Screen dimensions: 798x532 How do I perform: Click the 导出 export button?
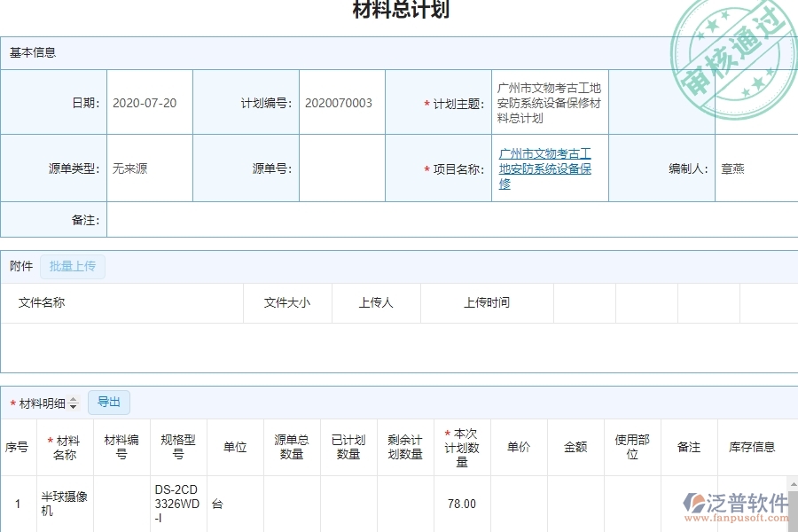[109, 402]
